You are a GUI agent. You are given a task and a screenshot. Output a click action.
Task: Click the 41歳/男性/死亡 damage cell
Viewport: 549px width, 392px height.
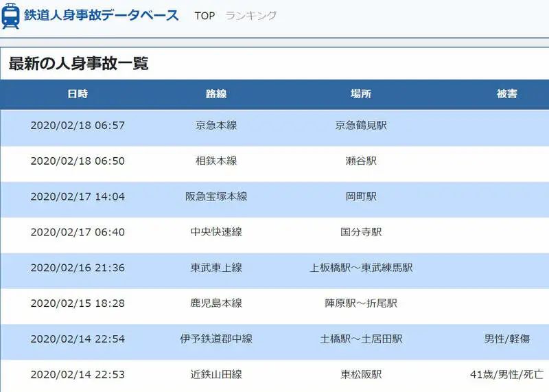(506, 375)
